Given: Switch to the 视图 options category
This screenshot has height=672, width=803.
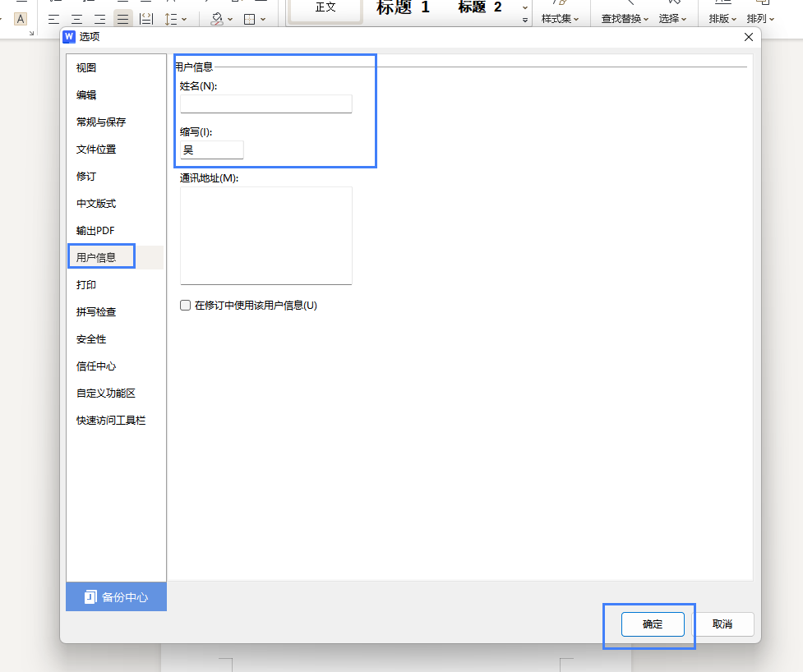Looking at the screenshot, I should tap(86, 68).
